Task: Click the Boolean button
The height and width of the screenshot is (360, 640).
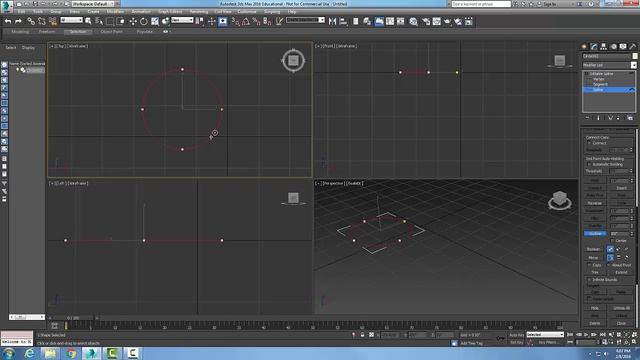Action: 593,249
